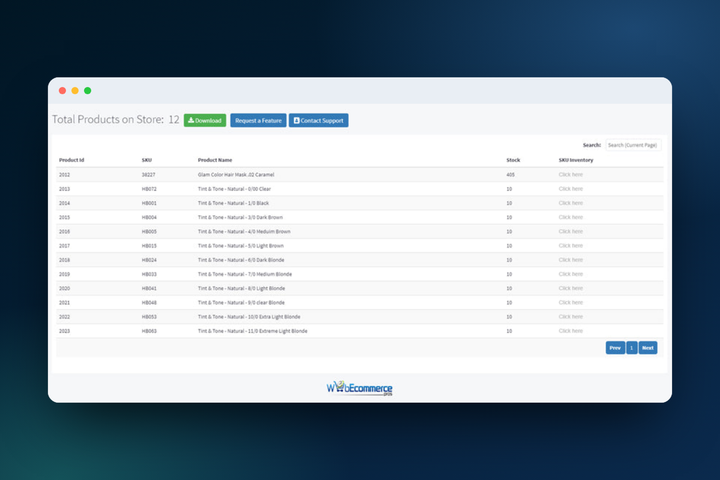This screenshot has width=720, height=480.
Task: Open Click here link for product 2016
Action: 570,232
